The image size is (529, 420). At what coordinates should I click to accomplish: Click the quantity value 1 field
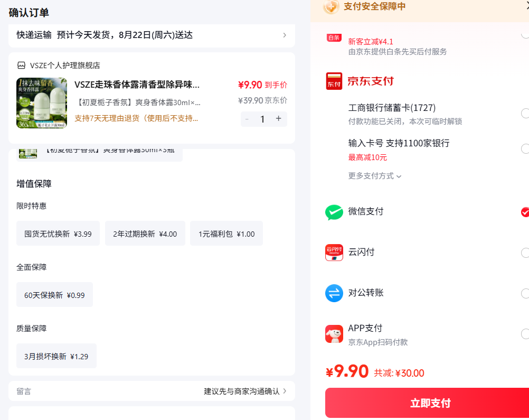click(262, 119)
